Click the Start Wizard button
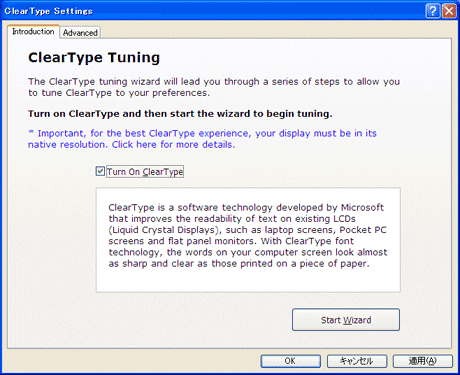Image resolution: width=460 pixels, height=375 pixels. pyautogui.click(x=346, y=320)
